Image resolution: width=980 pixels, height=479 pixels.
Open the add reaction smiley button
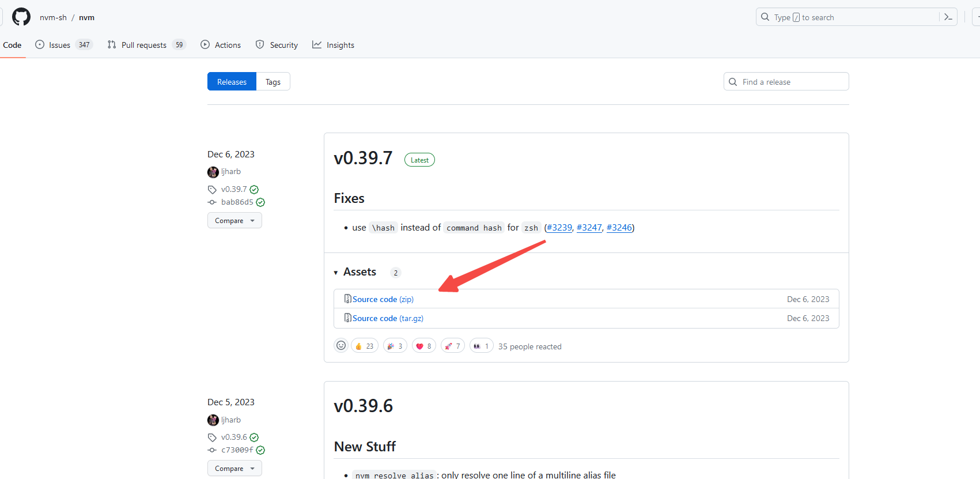pos(341,345)
